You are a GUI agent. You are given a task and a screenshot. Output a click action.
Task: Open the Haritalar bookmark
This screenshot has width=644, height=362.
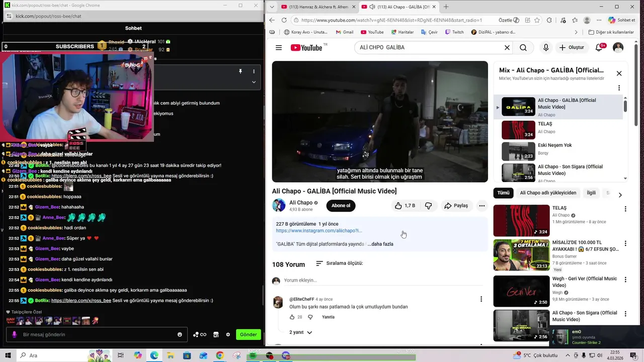[401, 32]
